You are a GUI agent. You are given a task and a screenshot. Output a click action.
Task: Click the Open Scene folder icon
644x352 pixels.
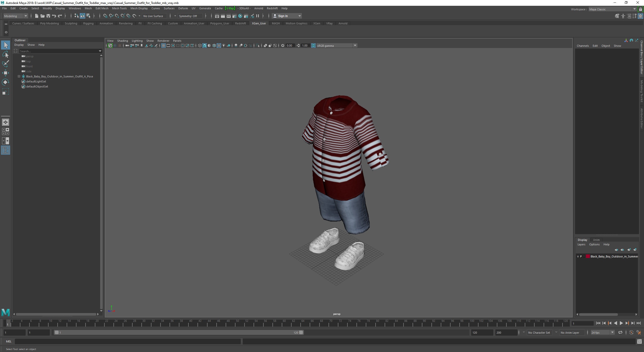[42, 16]
